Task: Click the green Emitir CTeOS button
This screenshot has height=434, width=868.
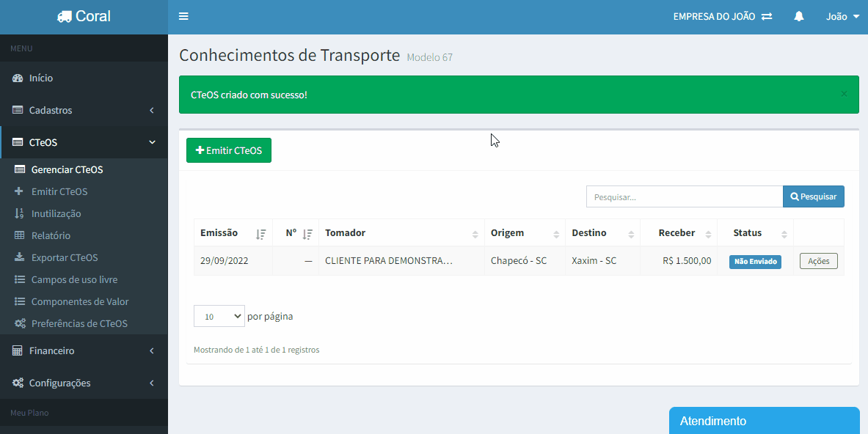Action: 229,150
